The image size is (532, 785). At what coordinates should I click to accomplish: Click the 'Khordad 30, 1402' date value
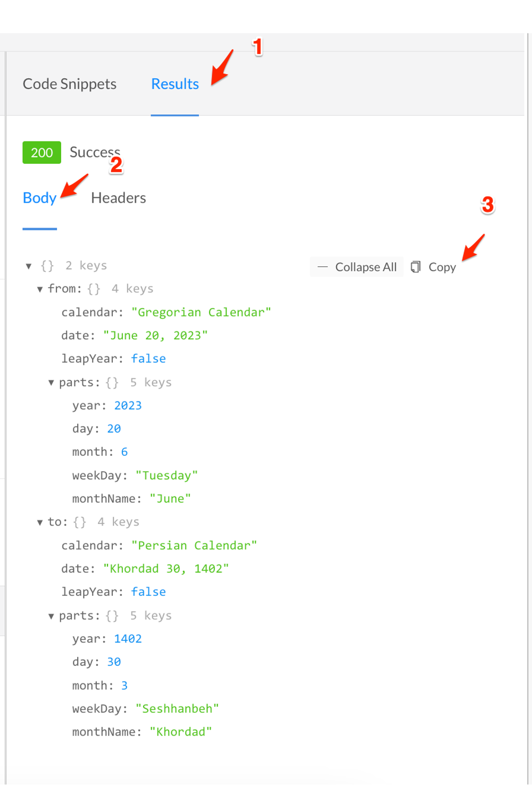click(166, 569)
